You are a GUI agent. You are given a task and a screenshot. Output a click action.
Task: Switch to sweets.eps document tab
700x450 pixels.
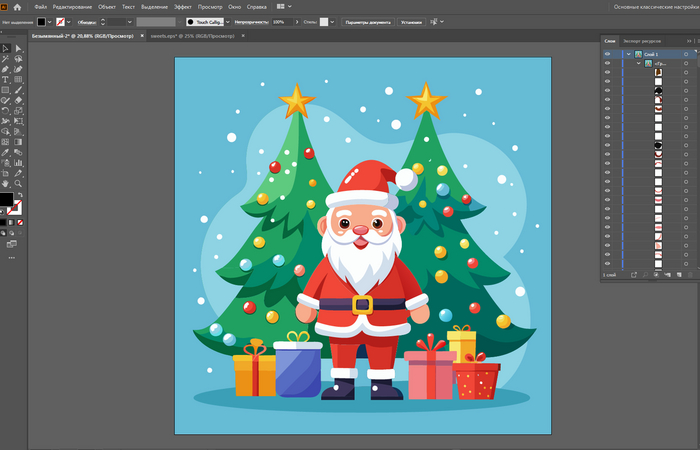[x=192, y=36]
